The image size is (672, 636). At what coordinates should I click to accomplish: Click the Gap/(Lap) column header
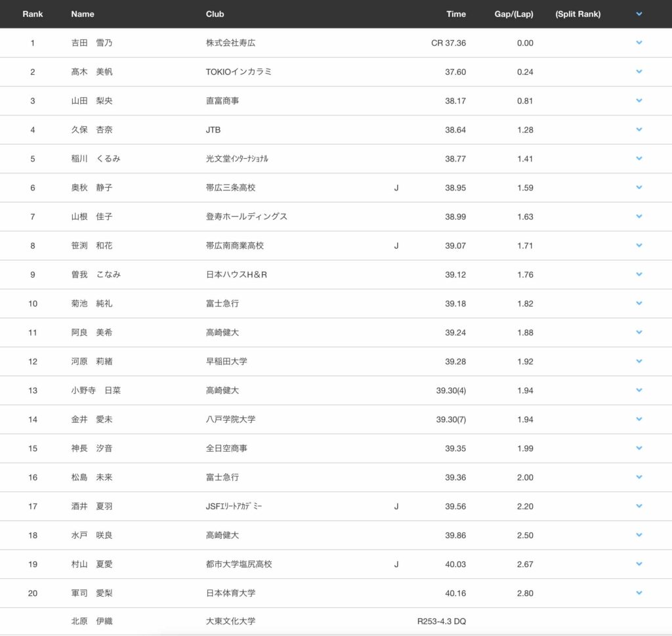[x=513, y=14]
